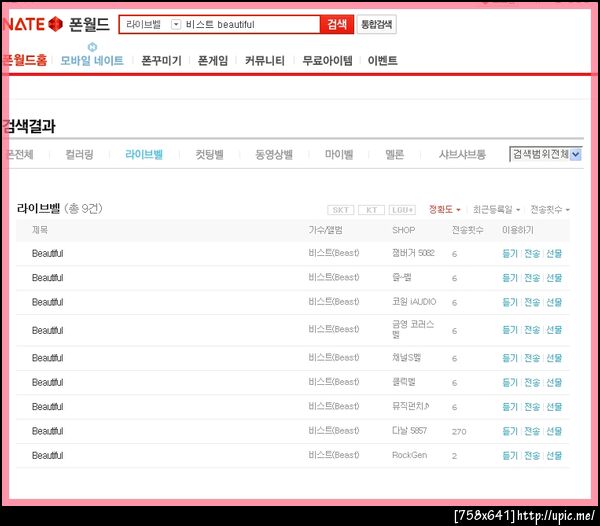Sort results by 최근등록일

496,209
